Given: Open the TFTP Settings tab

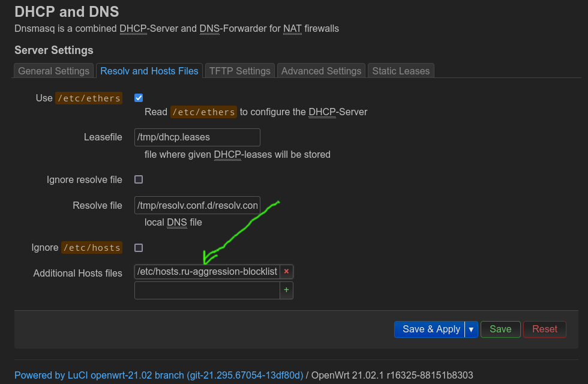Looking at the screenshot, I should click(x=239, y=70).
